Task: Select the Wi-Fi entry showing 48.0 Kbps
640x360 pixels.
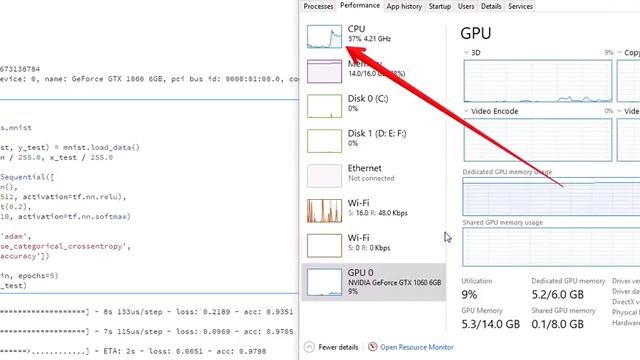Action: tap(373, 211)
